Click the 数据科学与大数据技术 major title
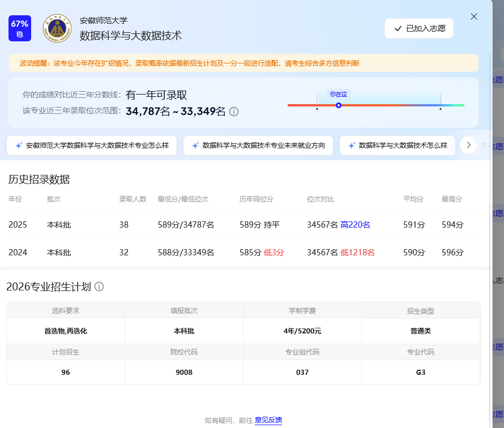The width and height of the screenshot is (504, 428). pos(131,35)
